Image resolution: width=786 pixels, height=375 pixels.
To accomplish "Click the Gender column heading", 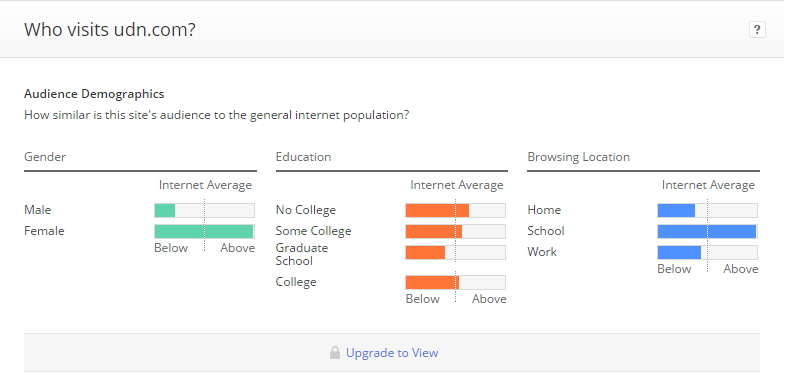I will coord(45,157).
